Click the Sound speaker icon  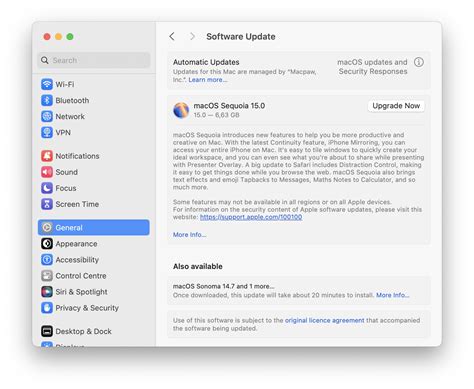pos(47,172)
